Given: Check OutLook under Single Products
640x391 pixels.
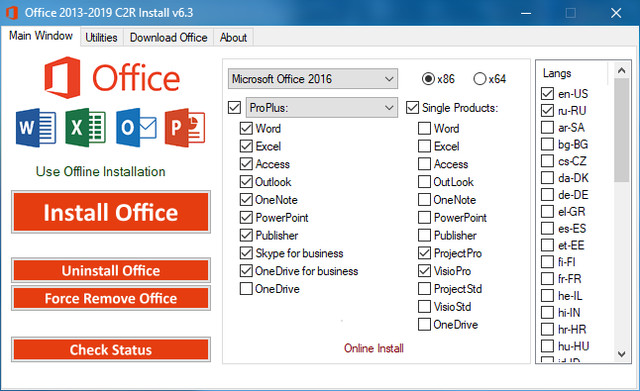Looking at the screenshot, I should point(424,182).
